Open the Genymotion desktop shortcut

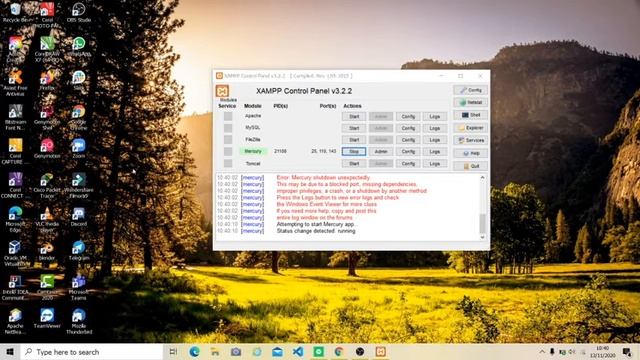click(47, 149)
